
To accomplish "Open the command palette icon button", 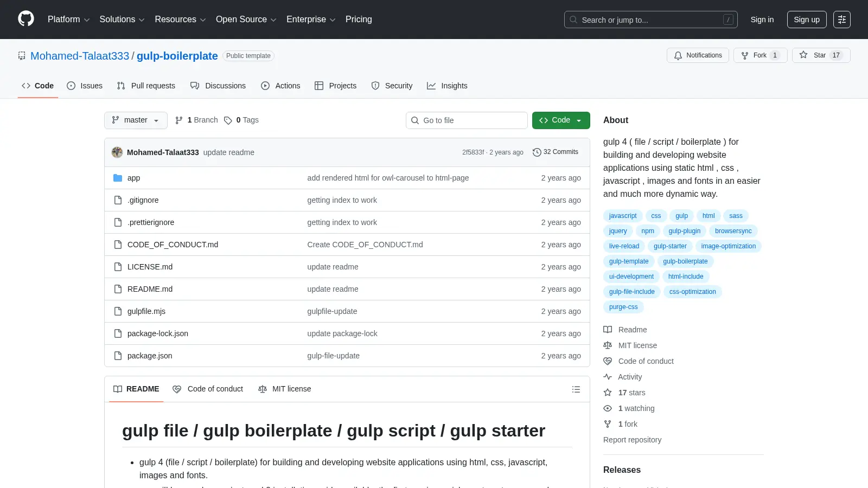I will [x=842, y=20].
